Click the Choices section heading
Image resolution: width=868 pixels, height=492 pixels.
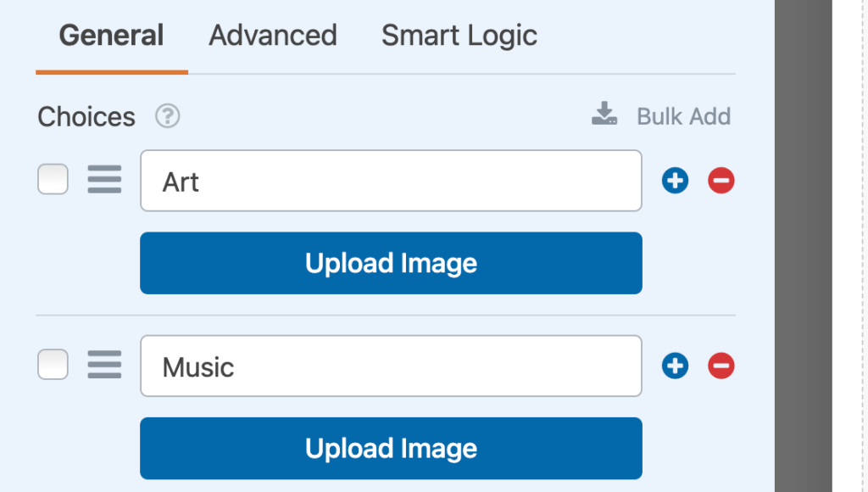[86, 116]
